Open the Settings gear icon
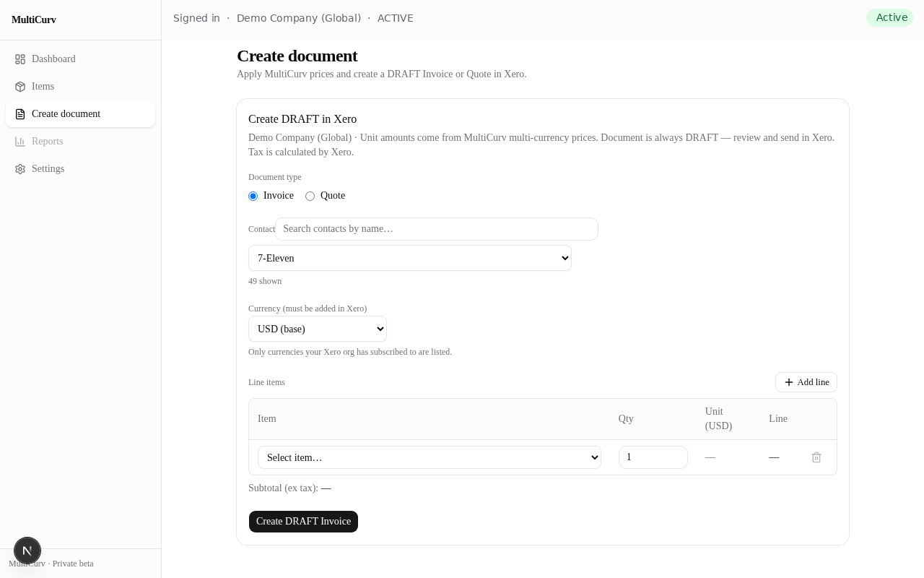Image resolution: width=924 pixels, height=578 pixels. tap(20, 169)
